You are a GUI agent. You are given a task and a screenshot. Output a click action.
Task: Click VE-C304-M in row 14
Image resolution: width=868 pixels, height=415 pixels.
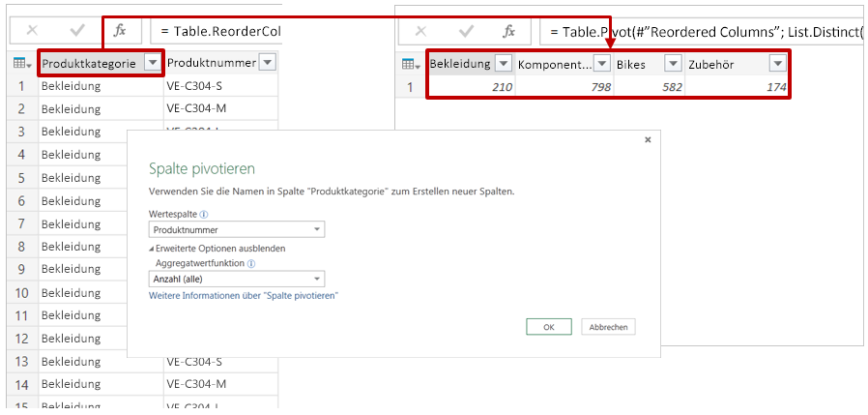[221, 384]
